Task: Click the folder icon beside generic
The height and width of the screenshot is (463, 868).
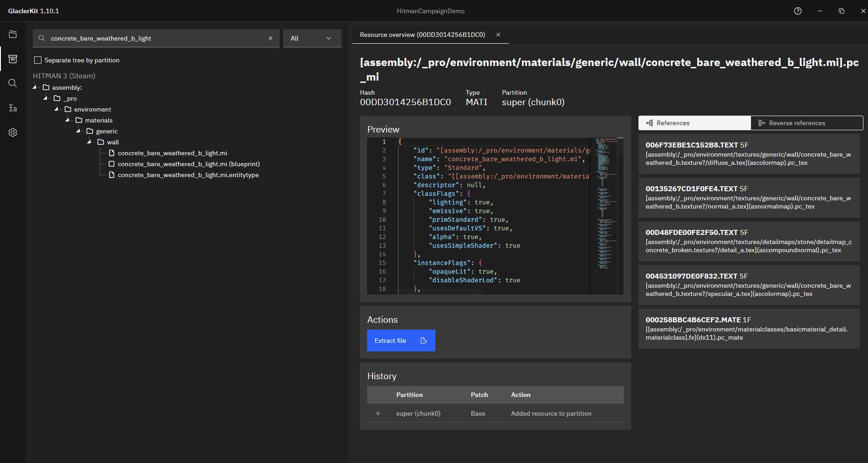Action: tap(90, 131)
